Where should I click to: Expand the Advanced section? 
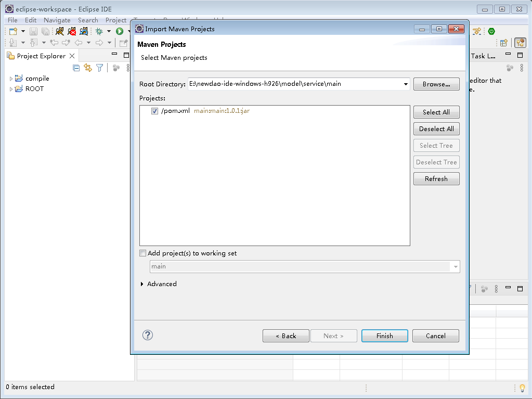142,284
